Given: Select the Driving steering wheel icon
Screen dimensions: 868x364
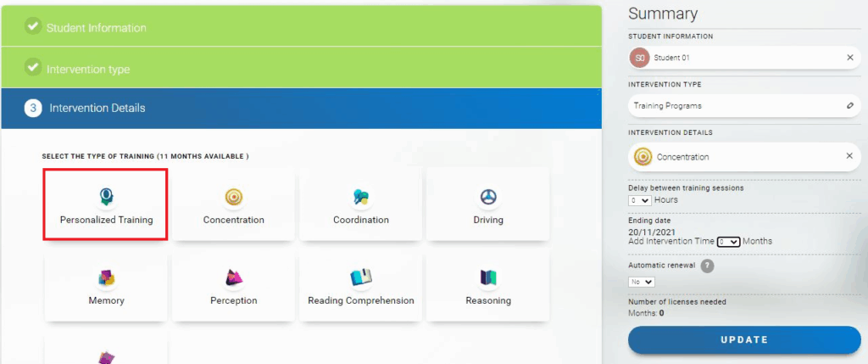Looking at the screenshot, I should 488,197.
